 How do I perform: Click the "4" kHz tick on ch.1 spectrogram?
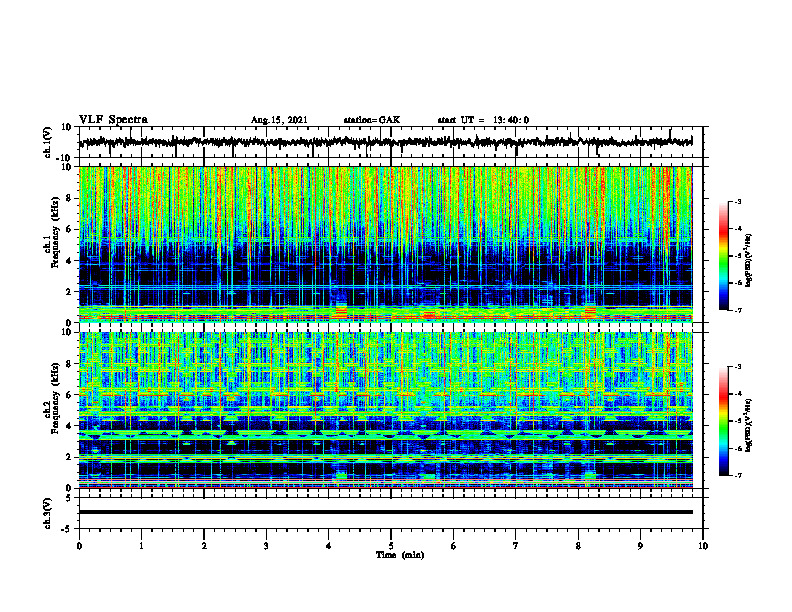click(69, 261)
